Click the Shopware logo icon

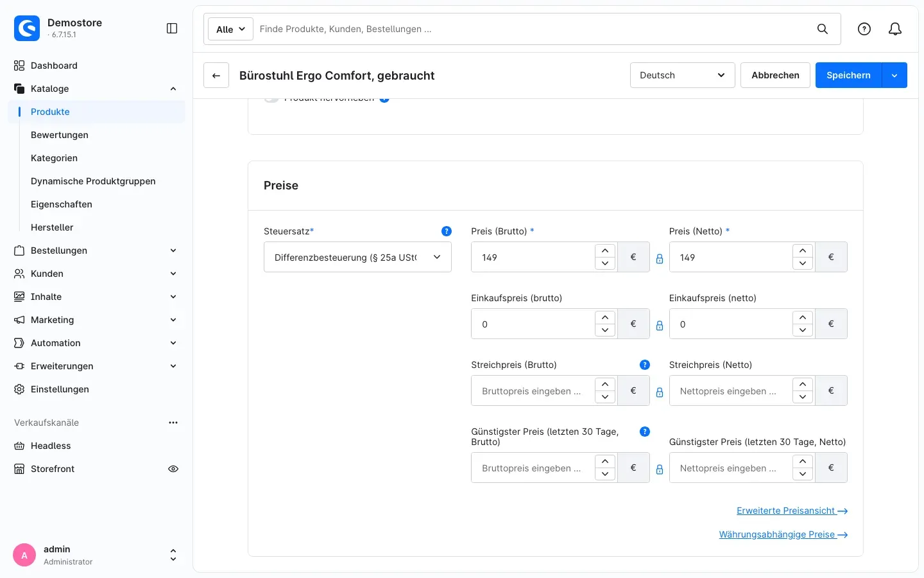tap(27, 28)
